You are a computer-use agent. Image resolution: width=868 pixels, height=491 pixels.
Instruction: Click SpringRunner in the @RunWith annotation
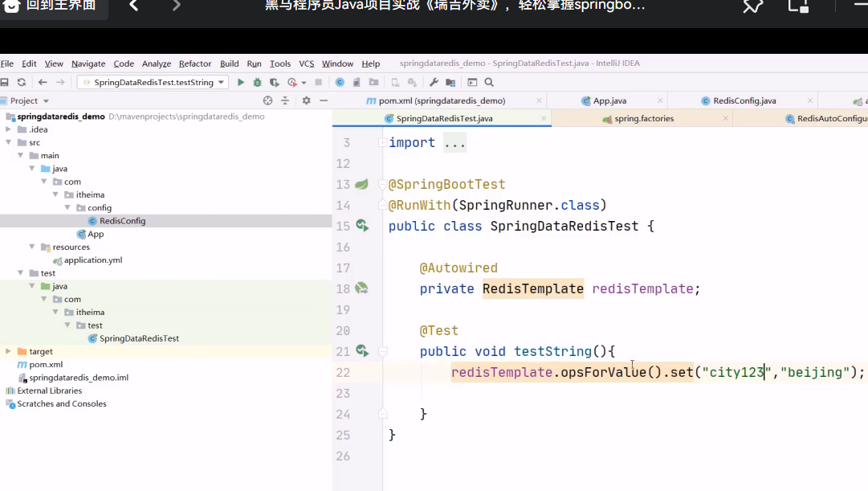[x=505, y=205]
